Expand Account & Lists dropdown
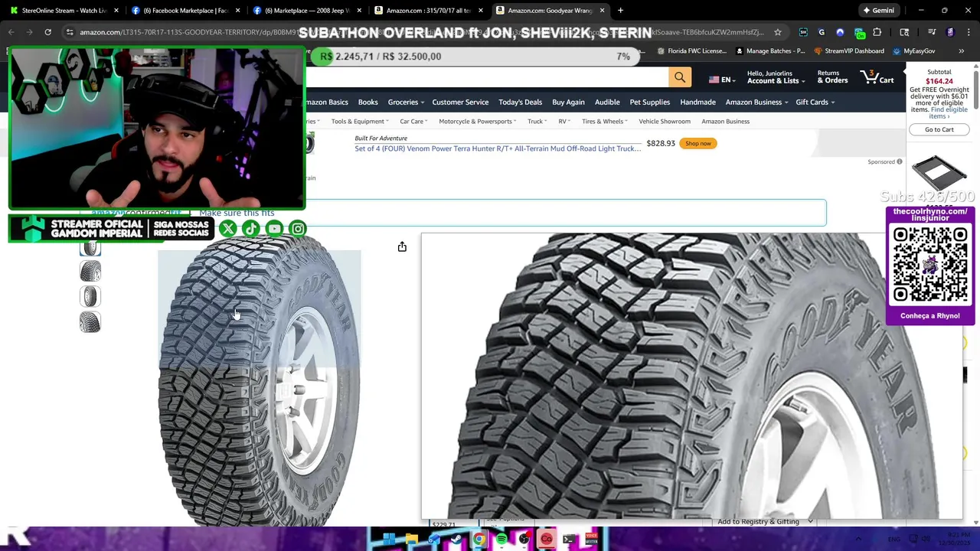 coord(776,77)
